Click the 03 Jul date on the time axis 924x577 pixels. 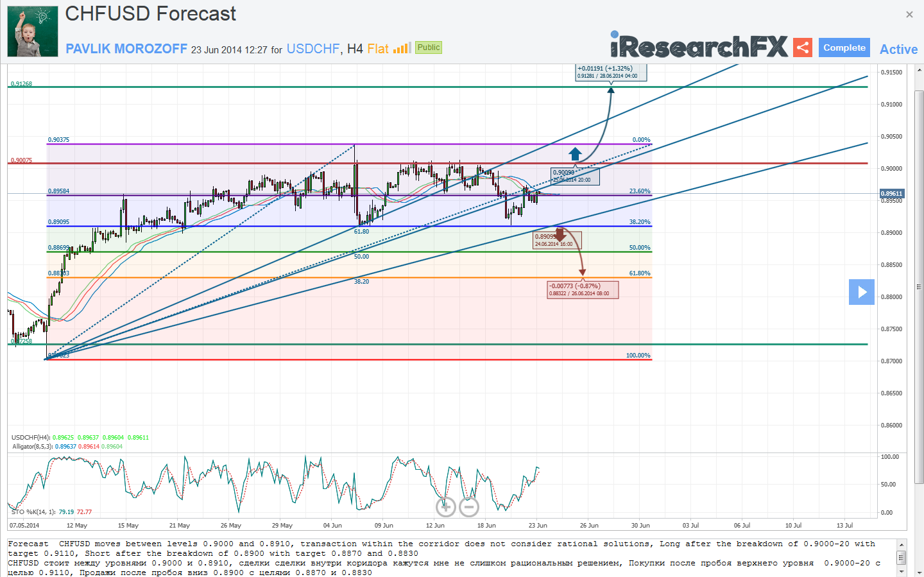pyautogui.click(x=691, y=526)
